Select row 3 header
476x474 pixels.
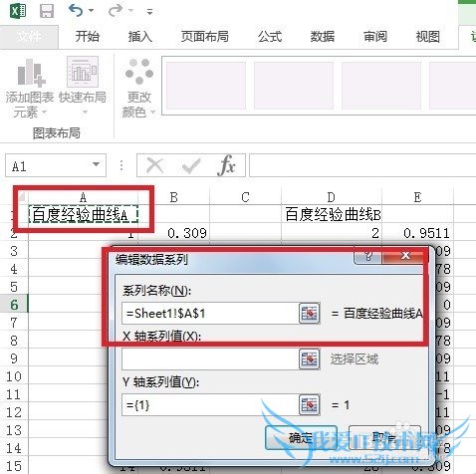coord(14,251)
